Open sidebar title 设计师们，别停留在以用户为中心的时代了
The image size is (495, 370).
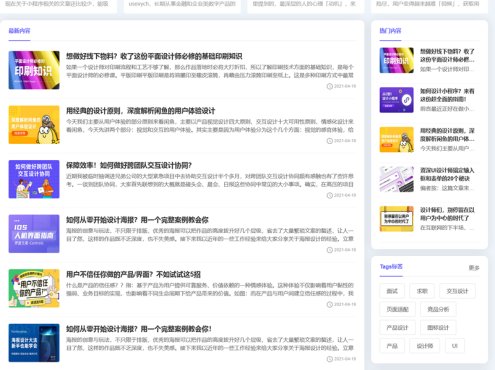447,214
